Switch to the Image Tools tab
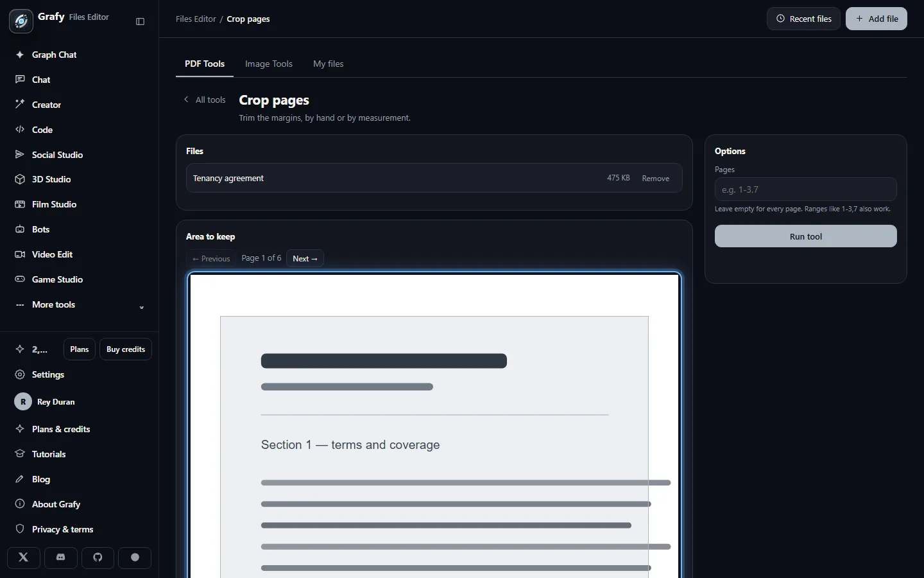This screenshot has height=578, width=924. point(269,64)
